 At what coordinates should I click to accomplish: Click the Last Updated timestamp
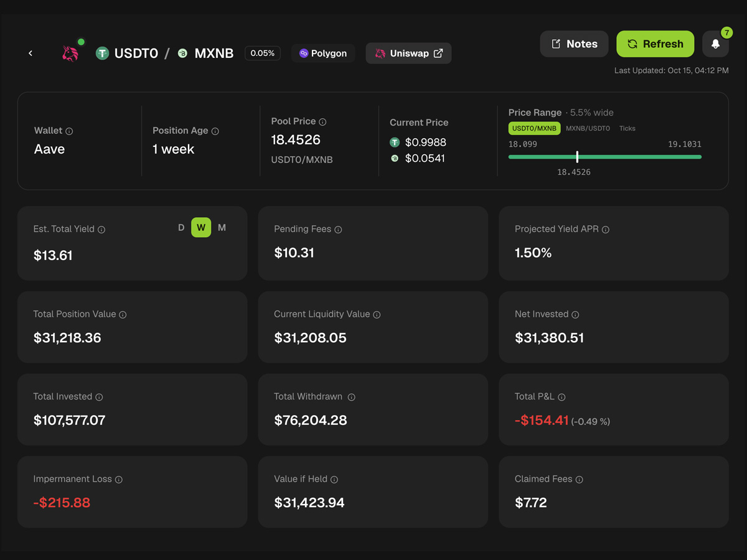[671, 71]
